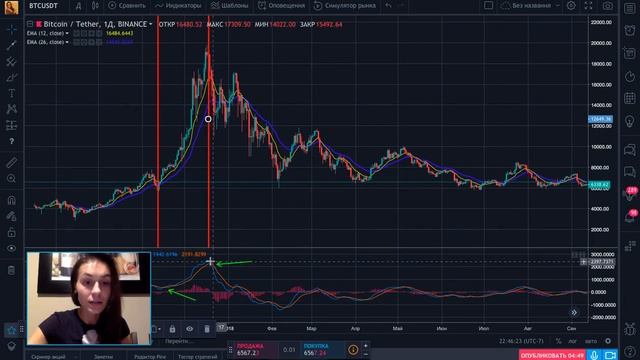The height and width of the screenshot is (360, 640).
Task: Select the chart patterns tool
Action: 11,109
